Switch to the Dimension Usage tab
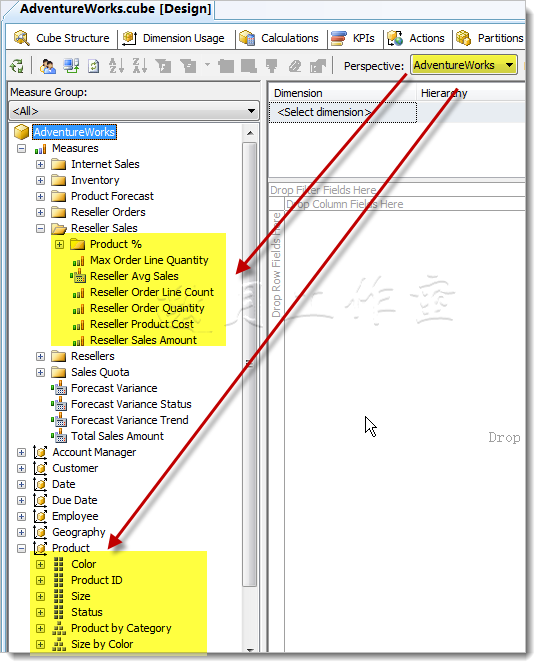Screen dimensions: 541x668 coord(174,38)
